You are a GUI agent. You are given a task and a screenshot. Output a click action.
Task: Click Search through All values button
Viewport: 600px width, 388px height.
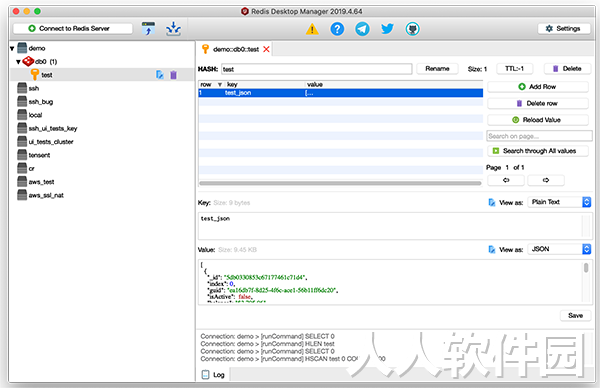point(538,151)
